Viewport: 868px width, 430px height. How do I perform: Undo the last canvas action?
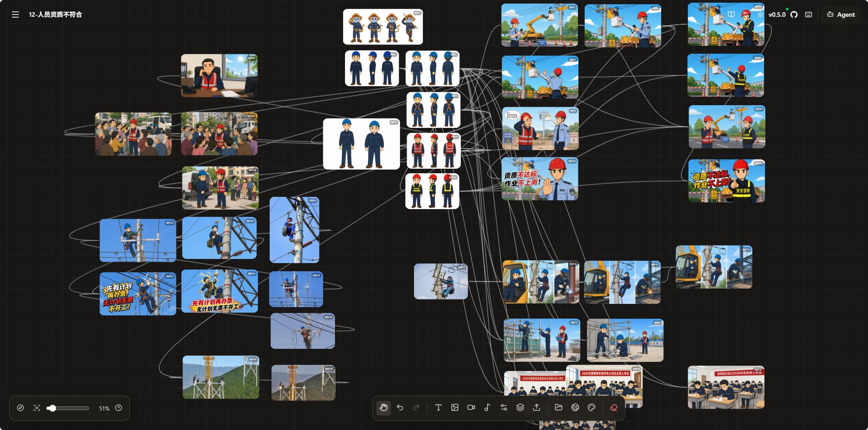pos(400,407)
